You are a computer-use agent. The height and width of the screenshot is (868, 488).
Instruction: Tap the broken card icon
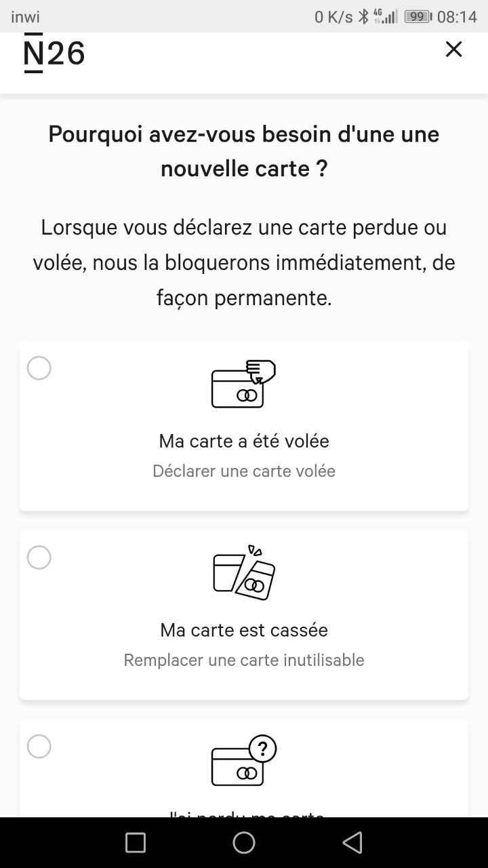[244, 573]
